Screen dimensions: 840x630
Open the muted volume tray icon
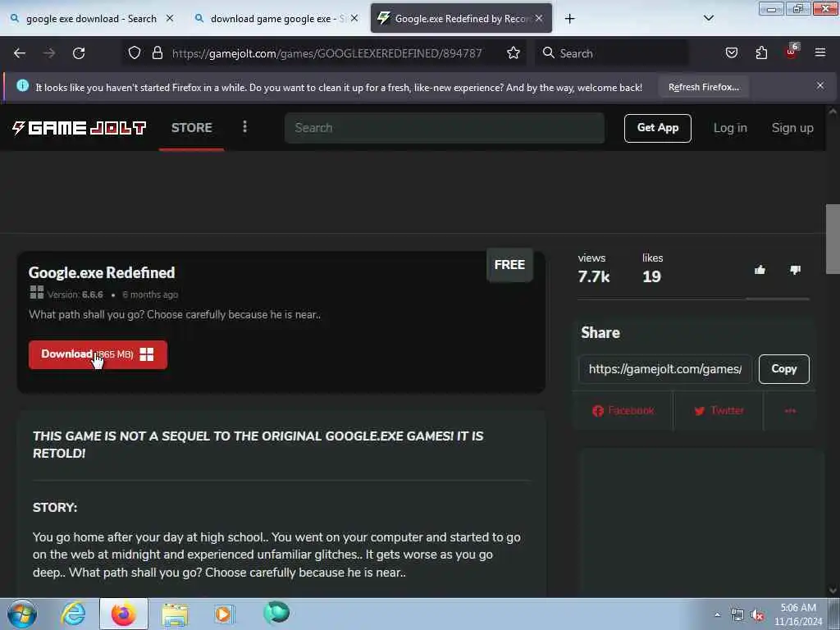point(757,615)
